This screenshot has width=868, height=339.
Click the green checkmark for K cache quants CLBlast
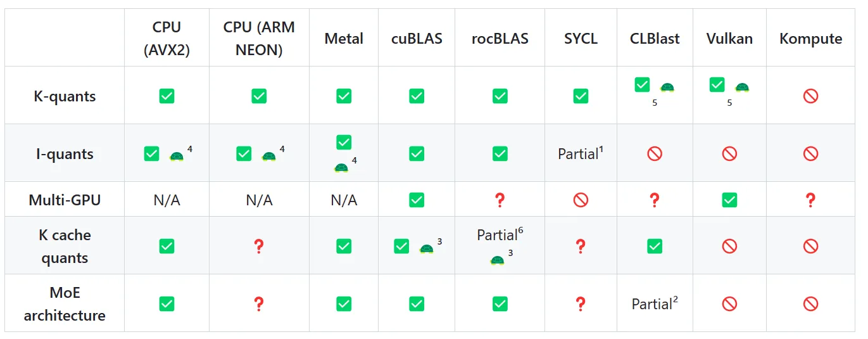(x=655, y=246)
